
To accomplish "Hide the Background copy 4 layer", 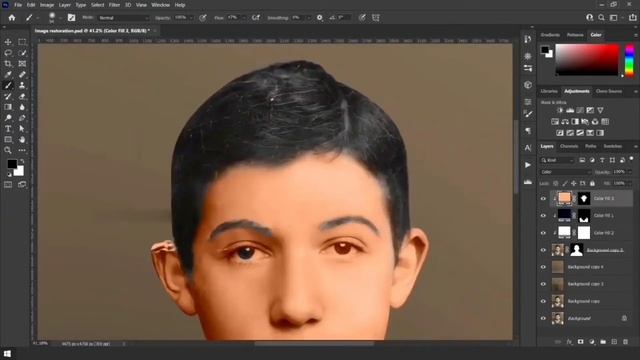I will pyautogui.click(x=543, y=267).
